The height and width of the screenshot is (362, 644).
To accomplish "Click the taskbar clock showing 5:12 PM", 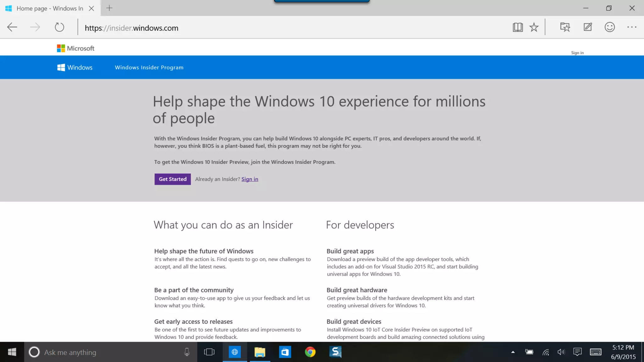I will point(623,352).
